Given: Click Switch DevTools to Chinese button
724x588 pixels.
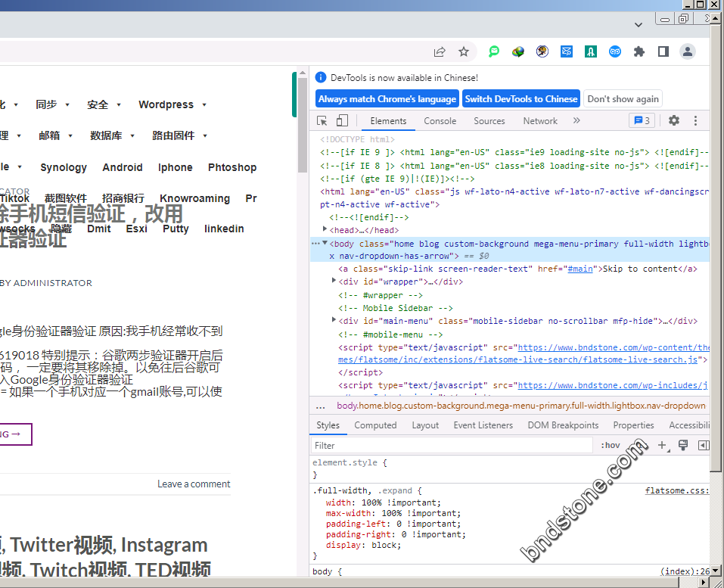Looking at the screenshot, I should tap(521, 99).
